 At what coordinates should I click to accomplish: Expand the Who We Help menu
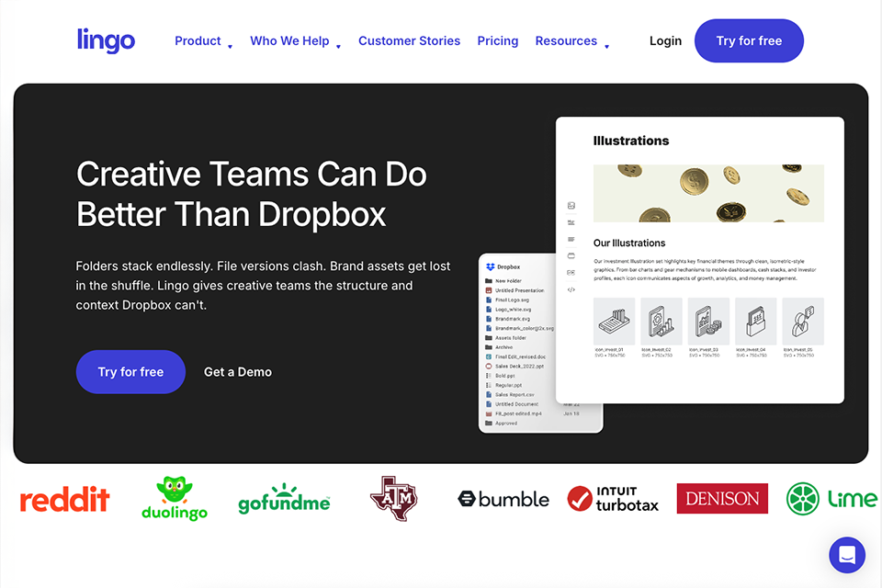295,41
